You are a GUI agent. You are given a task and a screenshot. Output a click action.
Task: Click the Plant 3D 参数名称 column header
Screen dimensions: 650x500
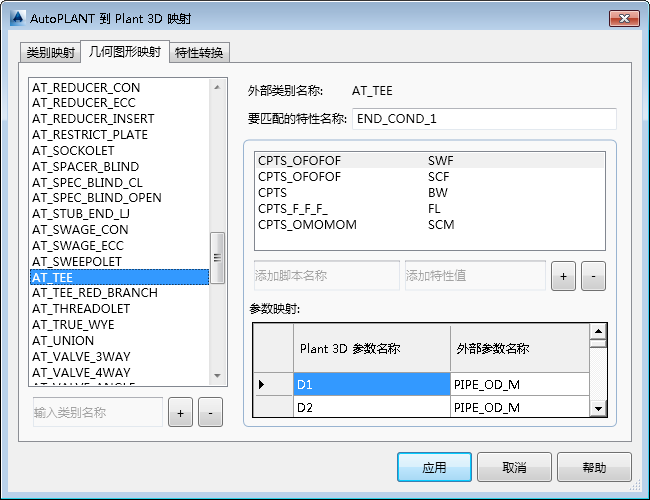[x=372, y=348]
